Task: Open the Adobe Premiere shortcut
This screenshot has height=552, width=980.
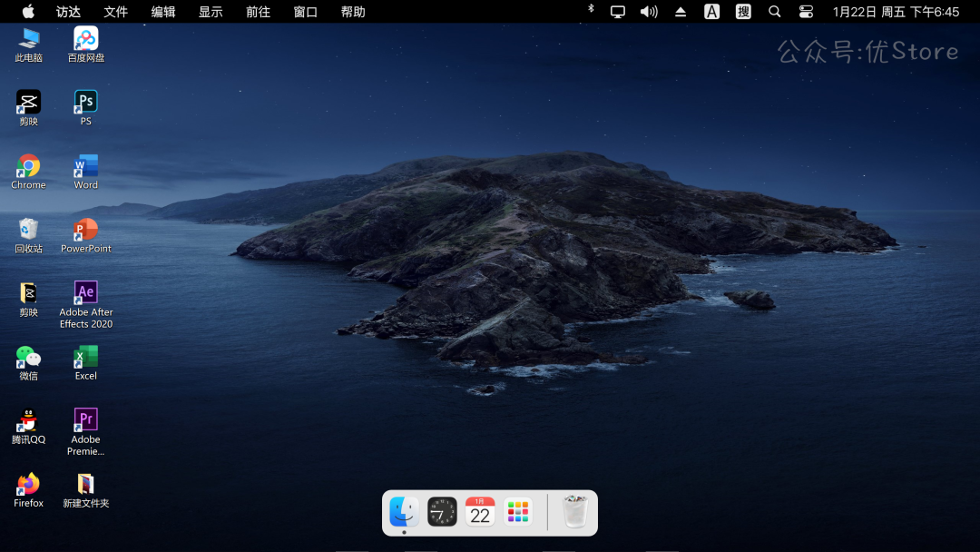Action: tap(85, 432)
